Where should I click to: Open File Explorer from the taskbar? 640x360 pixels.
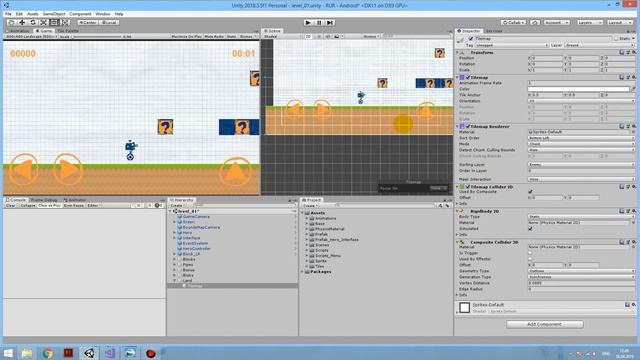27,353
